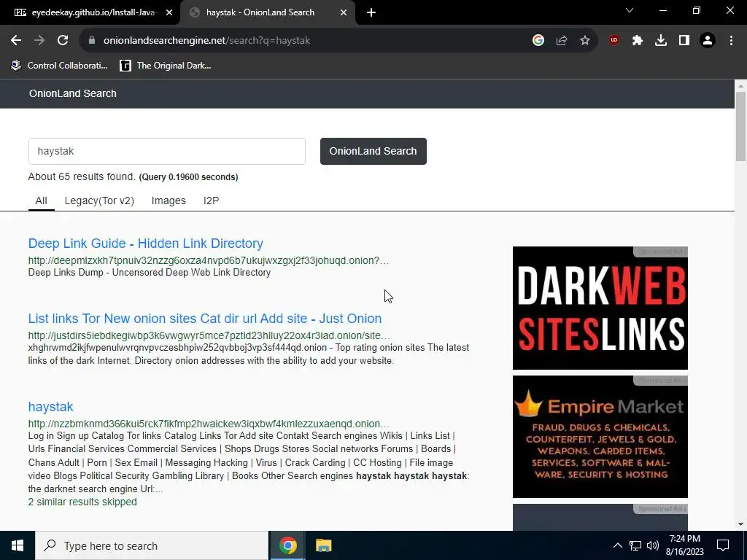Viewport: 747px width, 560px height.
Task: Open network status tray icon
Action: click(x=635, y=545)
